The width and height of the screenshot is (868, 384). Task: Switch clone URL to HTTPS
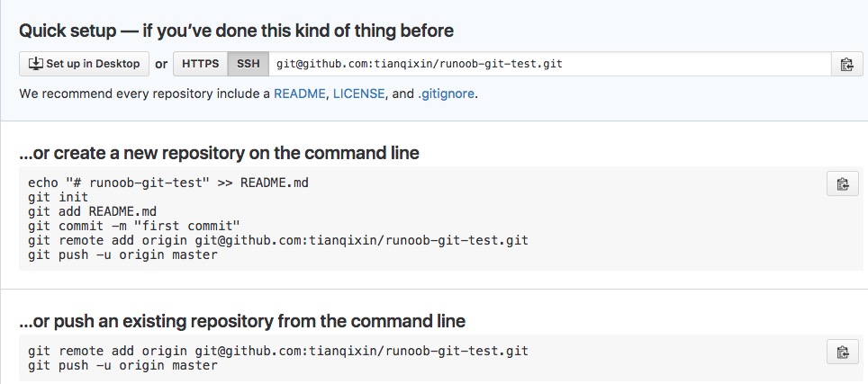click(201, 64)
